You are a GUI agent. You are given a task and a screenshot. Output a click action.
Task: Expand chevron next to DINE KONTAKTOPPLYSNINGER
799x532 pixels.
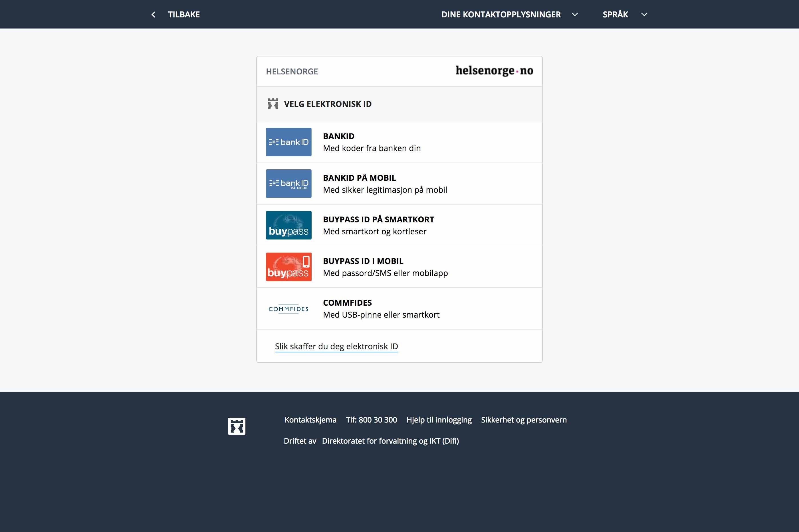click(575, 15)
